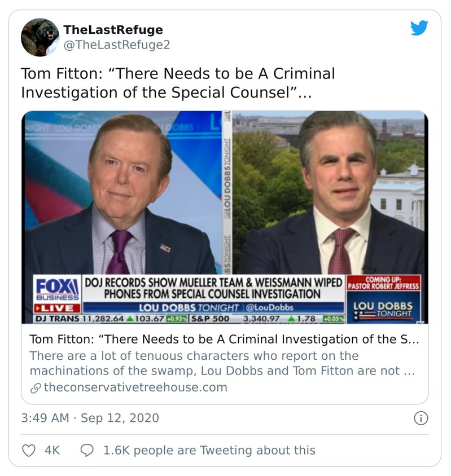Screen dimensions: 451x476
Task: Like the tweet with the heart icon
Action: pos(28,450)
